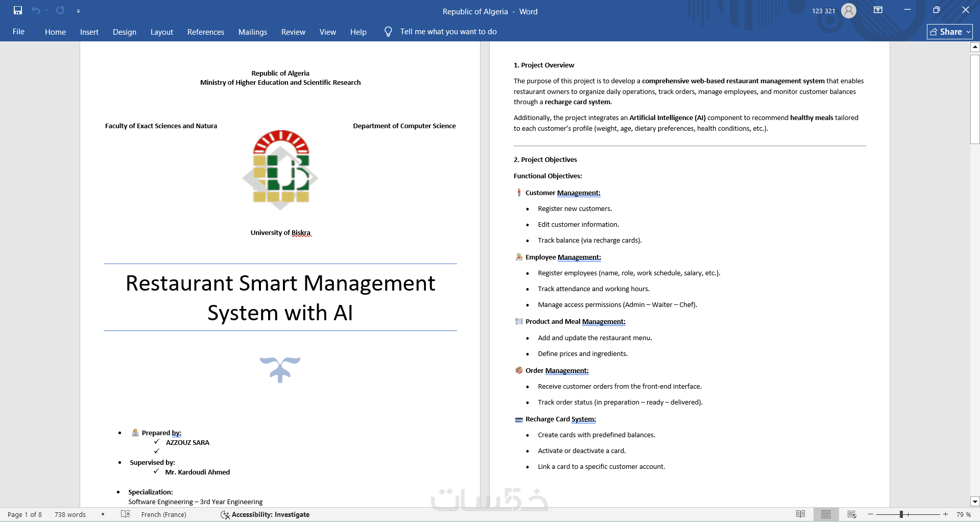Open the Ribbon Display Options icon
The height and width of the screenshot is (522, 980).
[x=878, y=10]
